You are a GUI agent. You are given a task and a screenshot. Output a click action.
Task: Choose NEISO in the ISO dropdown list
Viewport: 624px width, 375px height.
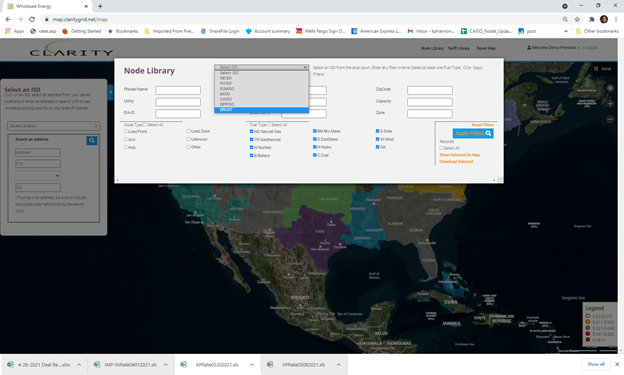coord(261,78)
